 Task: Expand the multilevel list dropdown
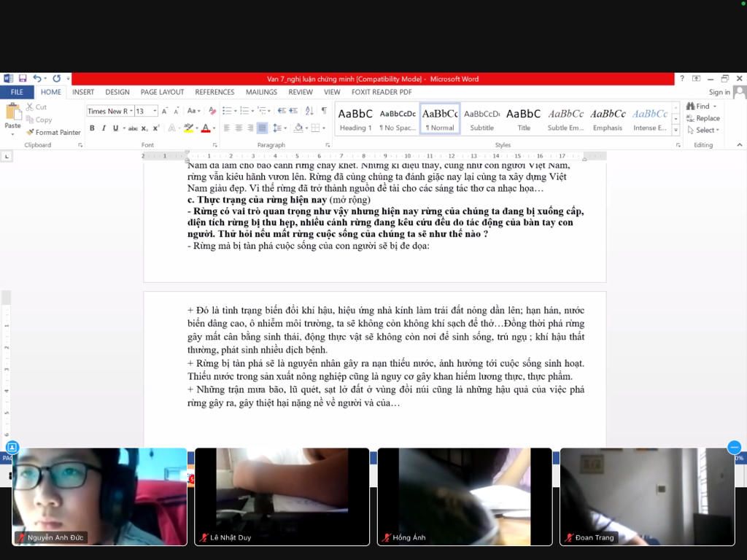[x=270, y=111]
